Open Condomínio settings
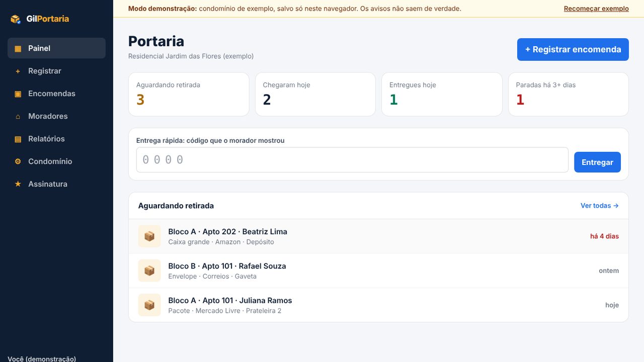The image size is (644, 362). click(56, 161)
